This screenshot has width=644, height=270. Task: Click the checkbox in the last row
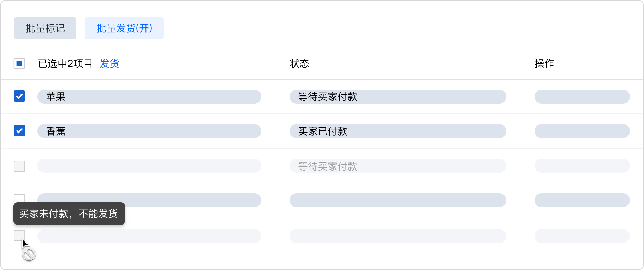pyautogui.click(x=19, y=235)
